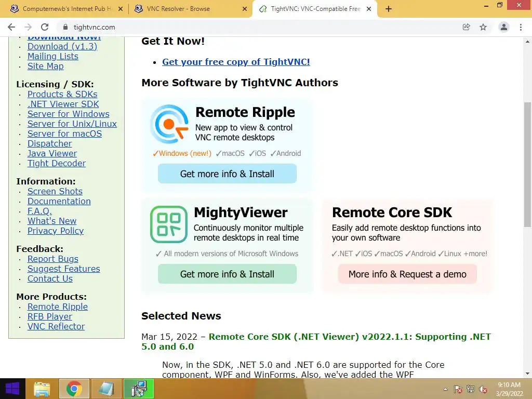Open the Contact Us link
The width and height of the screenshot is (532, 399).
click(50, 278)
